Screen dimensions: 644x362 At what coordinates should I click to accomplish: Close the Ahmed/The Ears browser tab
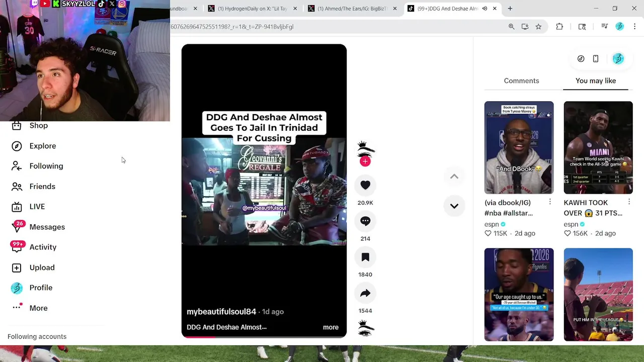click(394, 9)
